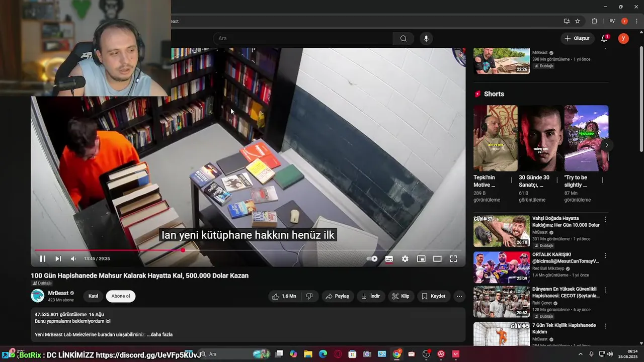Show hidden system tray icons chevron
This screenshot has height=362, width=644.
pyautogui.click(x=581, y=354)
